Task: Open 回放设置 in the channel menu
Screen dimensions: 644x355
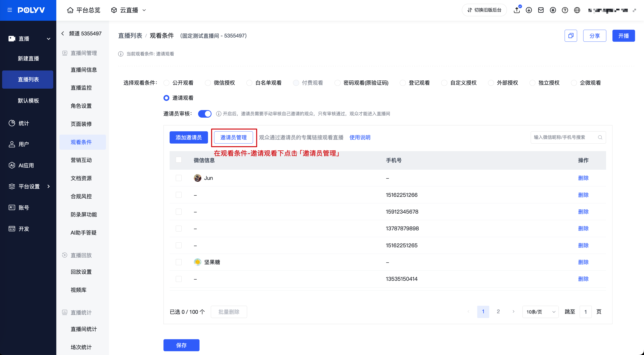Action: (81, 272)
